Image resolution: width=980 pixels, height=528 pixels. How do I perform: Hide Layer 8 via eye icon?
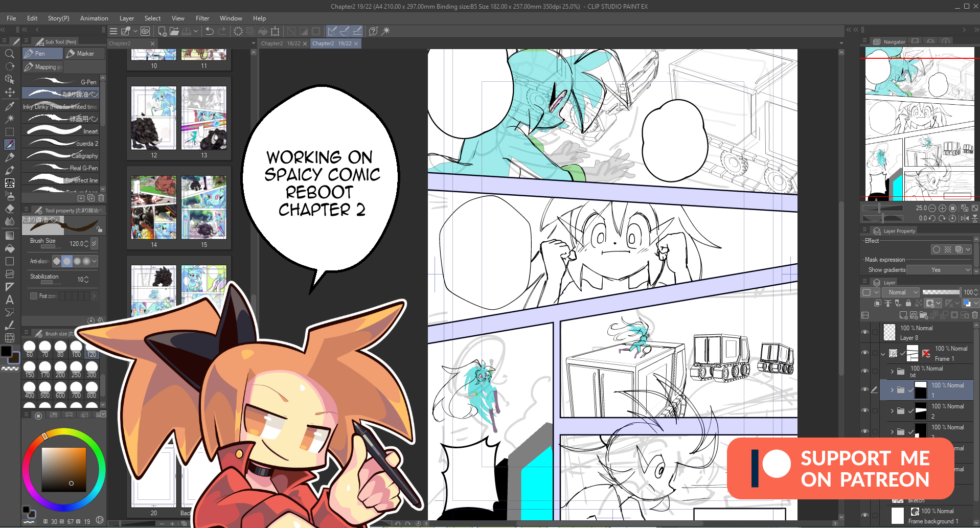pos(865,332)
